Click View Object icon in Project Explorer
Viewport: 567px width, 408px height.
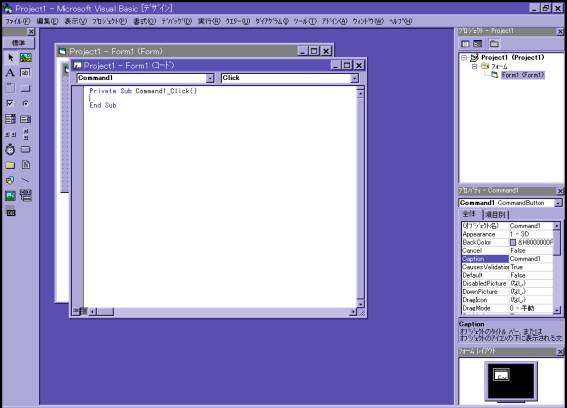tap(478, 44)
